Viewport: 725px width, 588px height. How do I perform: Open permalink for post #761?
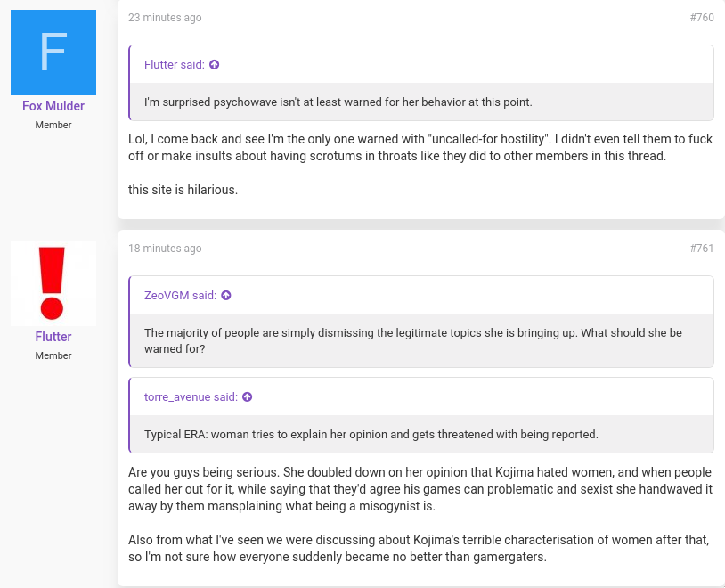[702, 249]
